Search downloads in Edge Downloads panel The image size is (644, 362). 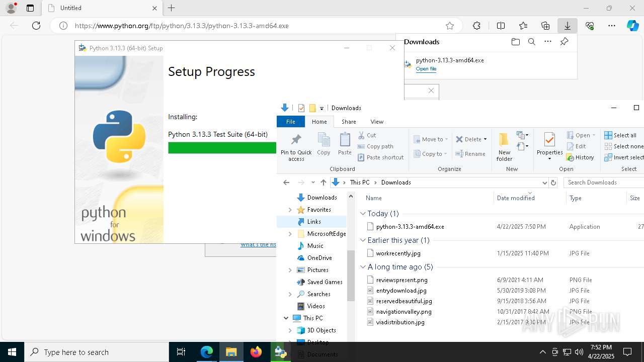[x=531, y=42]
